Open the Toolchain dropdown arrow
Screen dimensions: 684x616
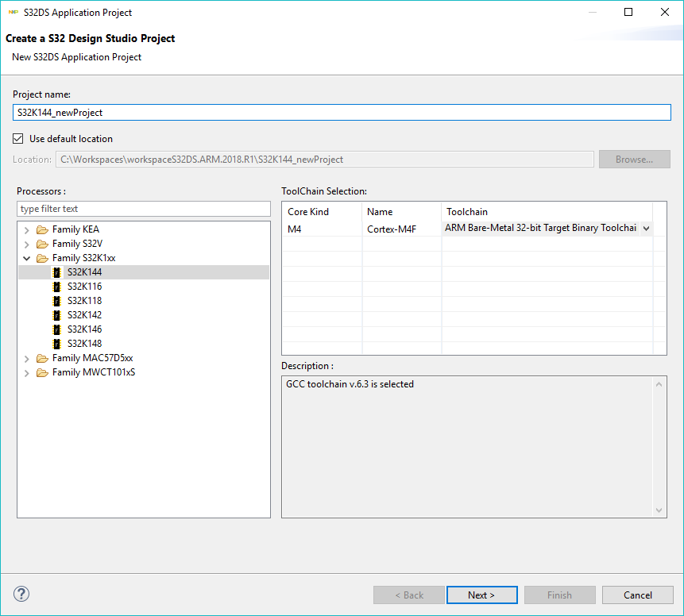point(646,229)
